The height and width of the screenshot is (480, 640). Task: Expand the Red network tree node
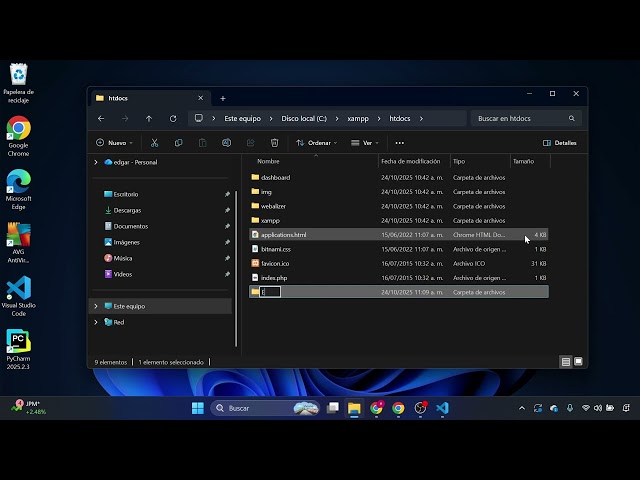[96, 322]
